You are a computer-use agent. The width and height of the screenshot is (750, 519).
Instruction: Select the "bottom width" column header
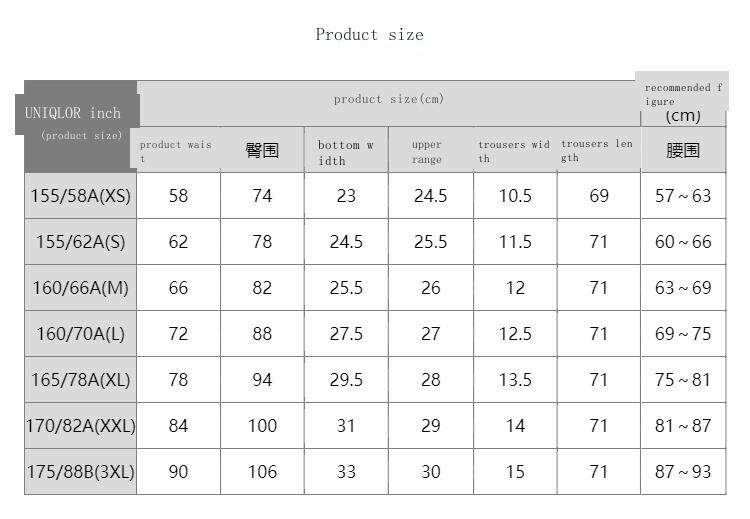(346, 152)
